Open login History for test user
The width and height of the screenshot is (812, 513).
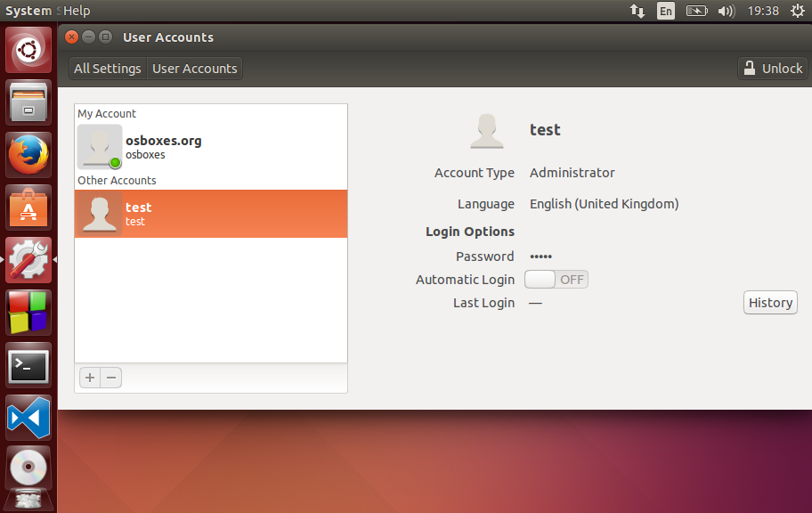770,303
